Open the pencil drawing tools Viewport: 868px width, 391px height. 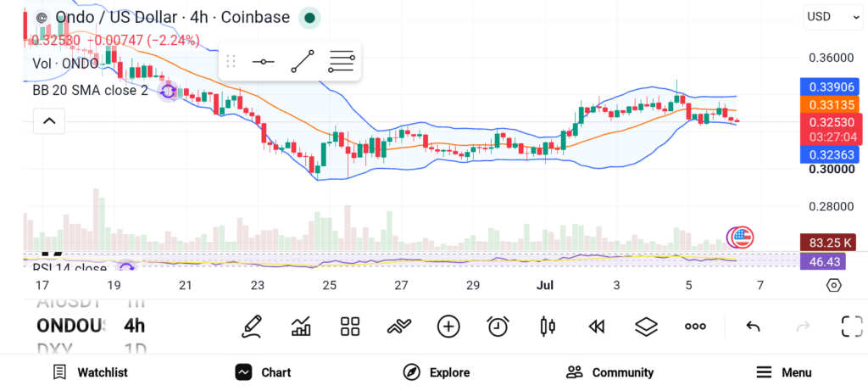pyautogui.click(x=251, y=327)
